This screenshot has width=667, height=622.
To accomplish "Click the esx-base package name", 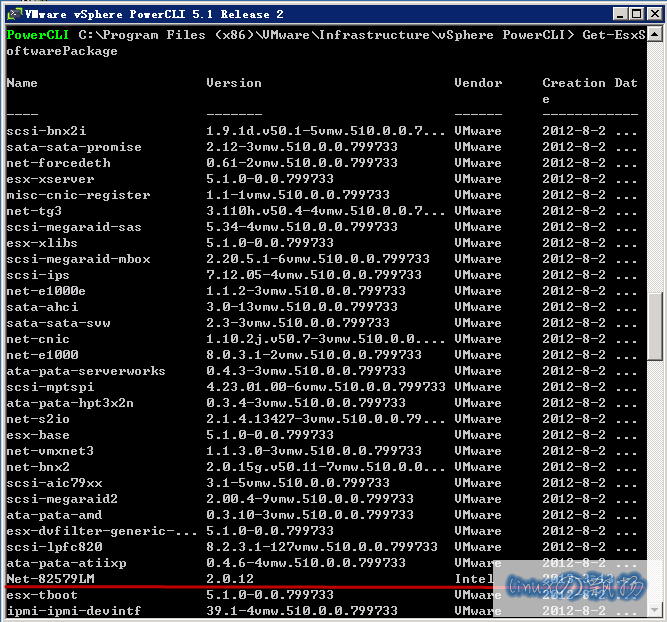I will (x=38, y=435).
